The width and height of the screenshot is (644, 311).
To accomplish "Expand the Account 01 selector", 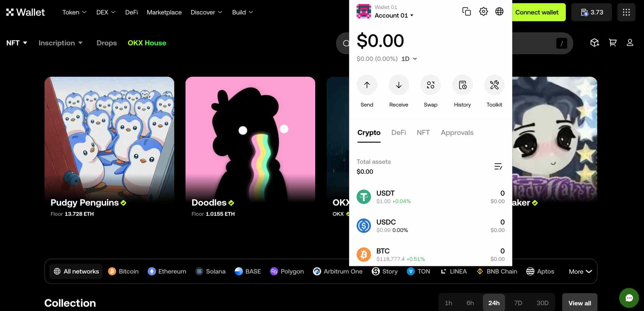I will click(393, 15).
